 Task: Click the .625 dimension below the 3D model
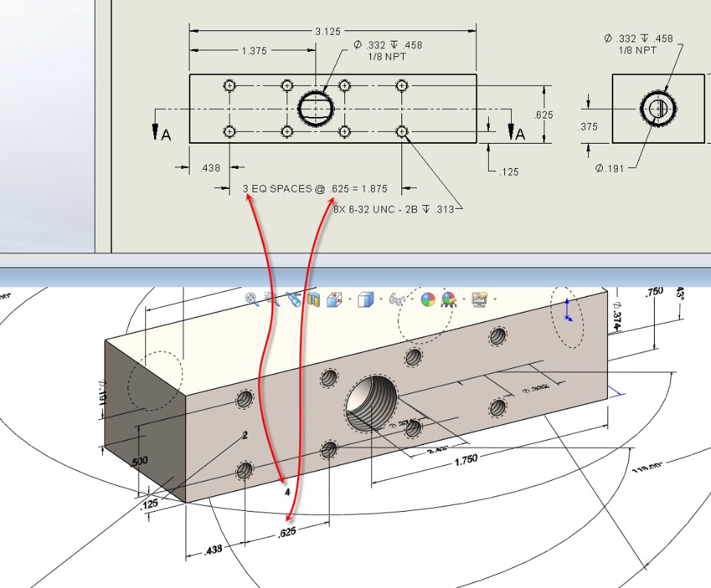point(287,532)
